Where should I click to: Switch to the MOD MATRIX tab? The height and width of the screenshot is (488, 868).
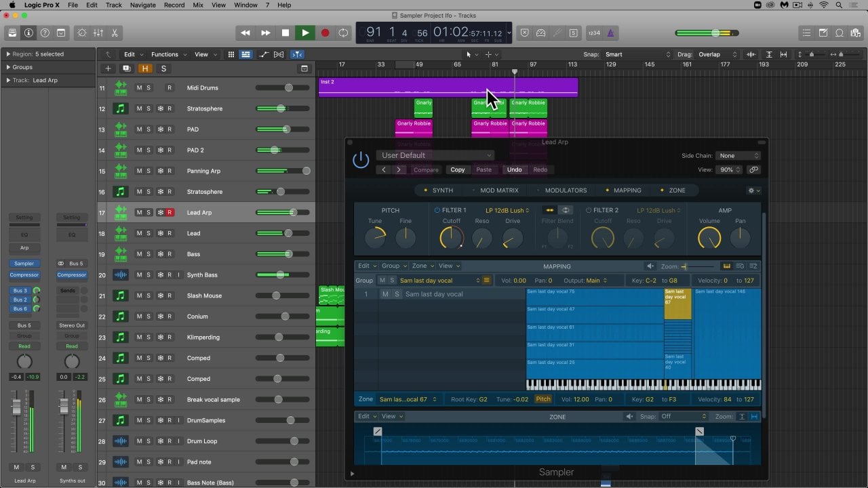click(498, 190)
